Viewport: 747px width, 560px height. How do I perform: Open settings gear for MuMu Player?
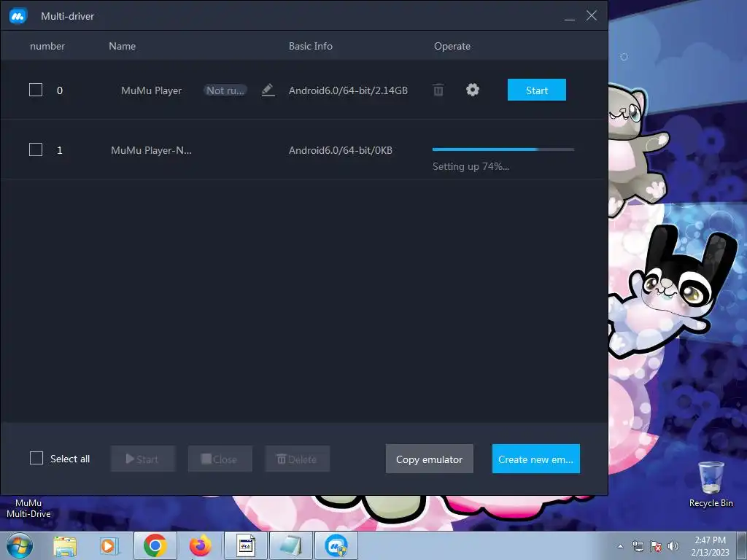coord(473,90)
